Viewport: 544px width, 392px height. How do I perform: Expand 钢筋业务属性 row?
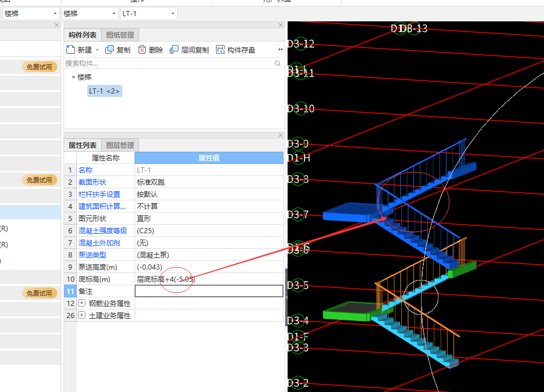tap(81, 303)
